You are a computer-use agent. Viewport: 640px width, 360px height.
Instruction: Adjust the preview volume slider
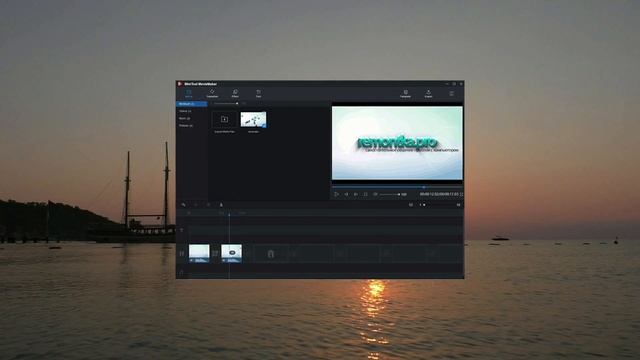click(x=390, y=194)
